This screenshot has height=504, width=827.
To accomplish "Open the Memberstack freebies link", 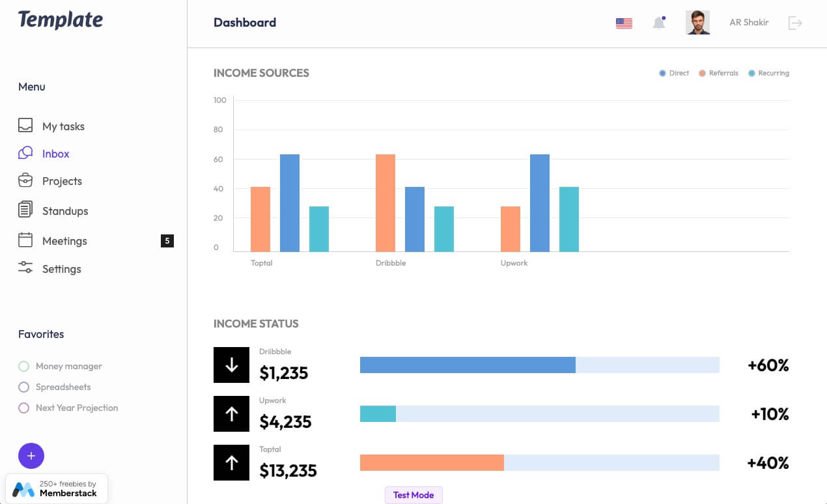I will pyautogui.click(x=57, y=488).
